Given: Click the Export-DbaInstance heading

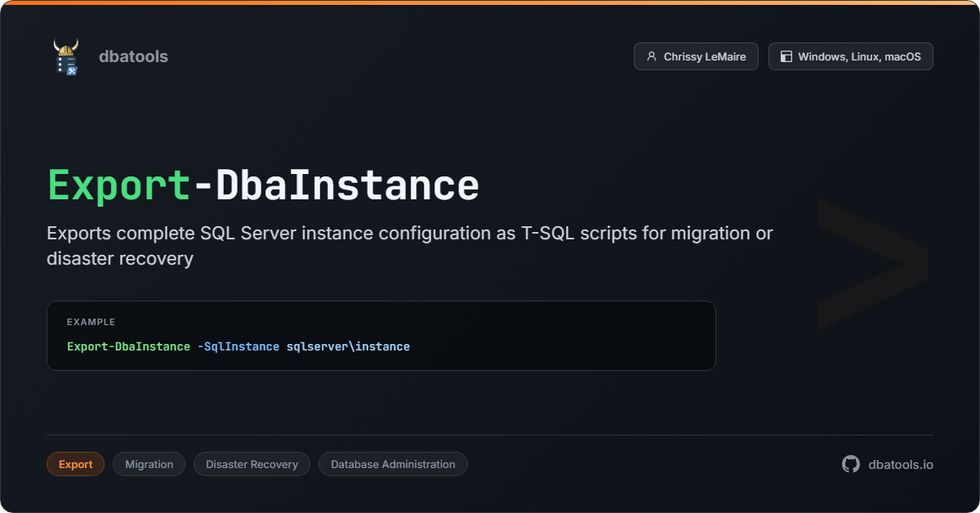Looking at the screenshot, I should coord(263,185).
